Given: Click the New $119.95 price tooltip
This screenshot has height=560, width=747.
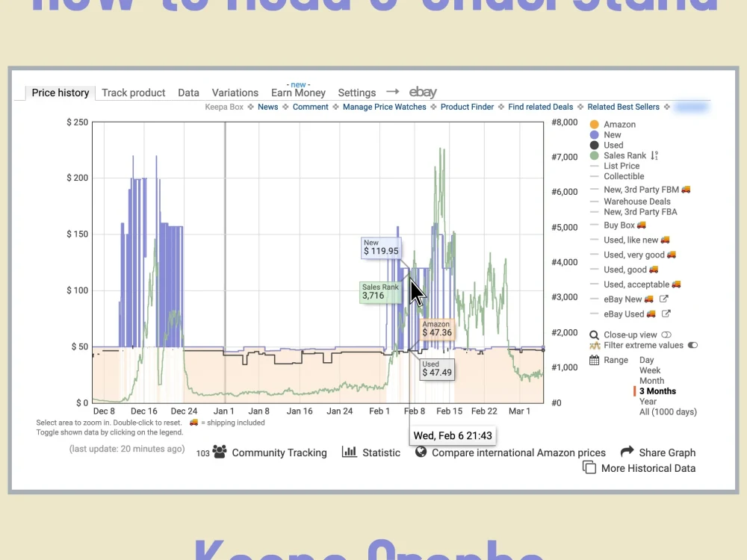Looking at the screenshot, I should pos(381,248).
